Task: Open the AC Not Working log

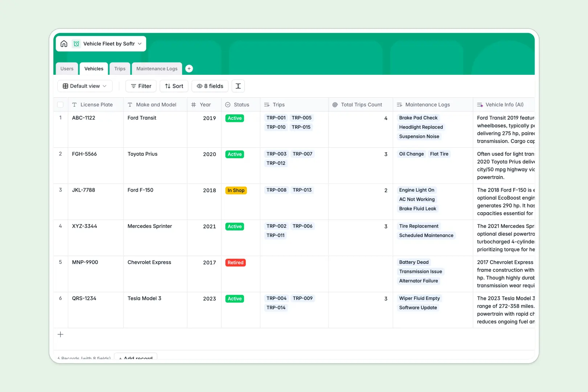Action: [417, 199]
